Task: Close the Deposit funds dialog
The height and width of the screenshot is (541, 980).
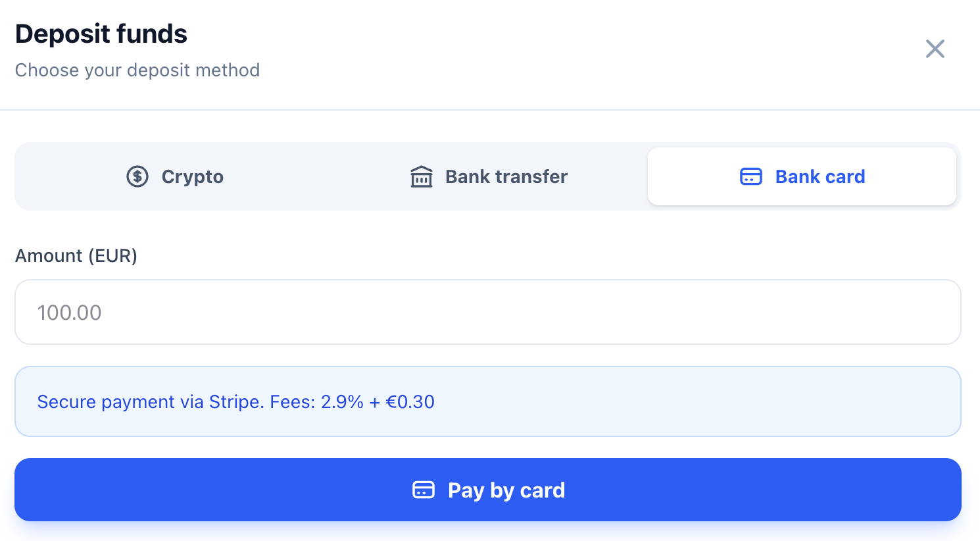Action: pyautogui.click(x=935, y=49)
